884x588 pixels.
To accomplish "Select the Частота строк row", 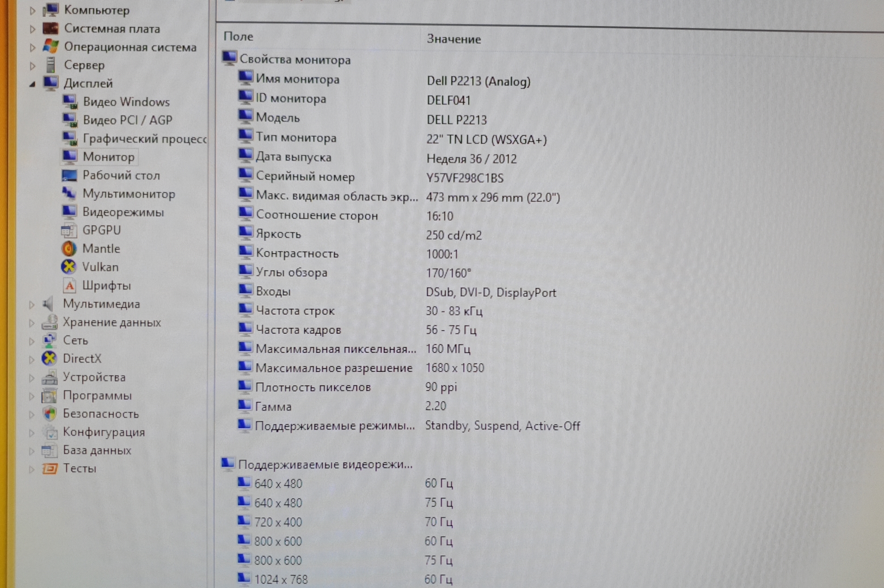I will [x=360, y=311].
